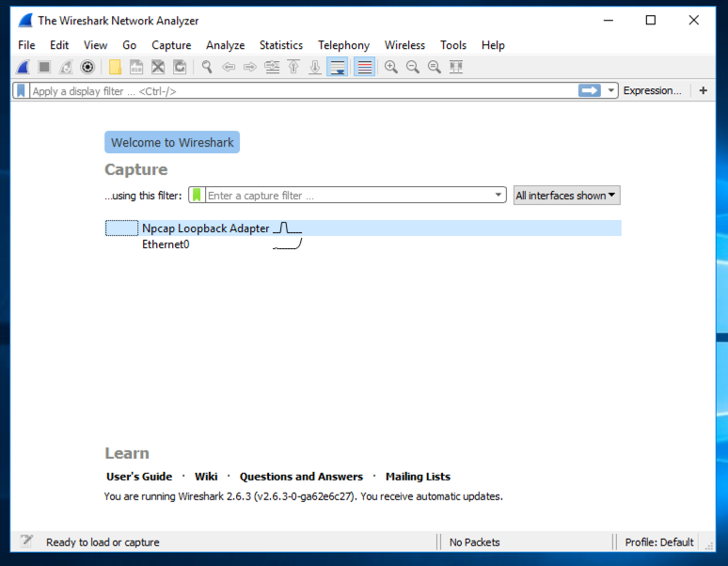The image size is (728, 566).
Task: Click capture filter green bookmark icon
Action: pyautogui.click(x=197, y=195)
